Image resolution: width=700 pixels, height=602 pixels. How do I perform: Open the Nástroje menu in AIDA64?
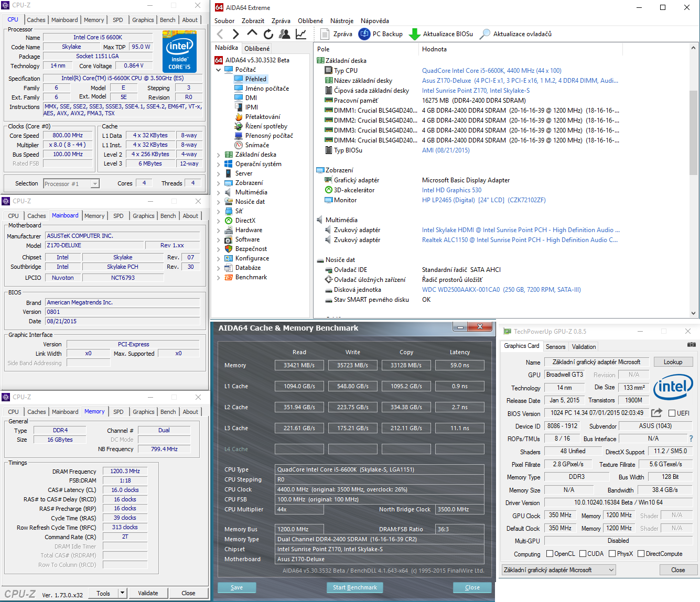[342, 21]
